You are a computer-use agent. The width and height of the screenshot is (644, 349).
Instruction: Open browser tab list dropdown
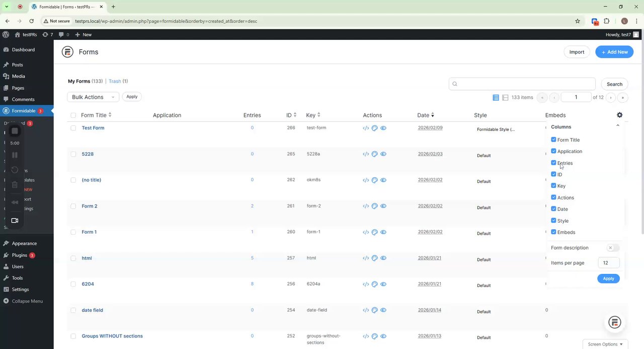point(7,7)
